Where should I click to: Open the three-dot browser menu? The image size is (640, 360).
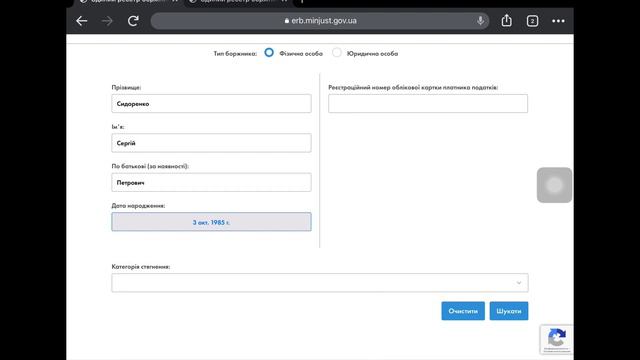tap(558, 21)
